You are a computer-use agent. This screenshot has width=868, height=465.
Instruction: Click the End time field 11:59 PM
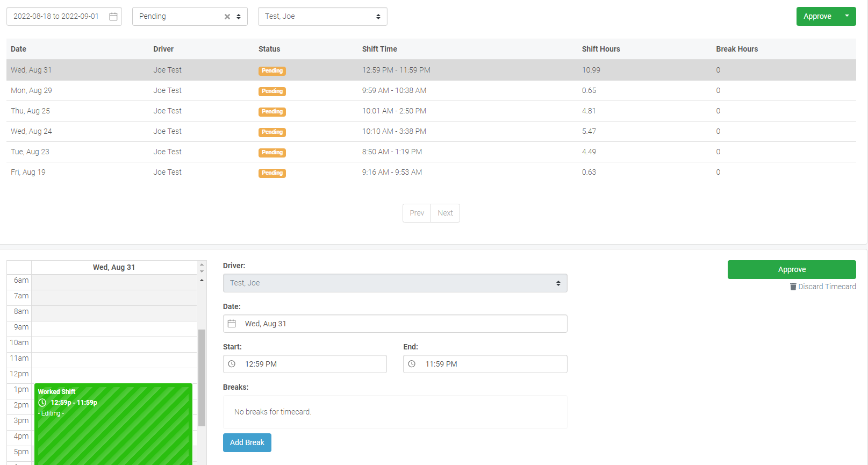tap(485, 364)
